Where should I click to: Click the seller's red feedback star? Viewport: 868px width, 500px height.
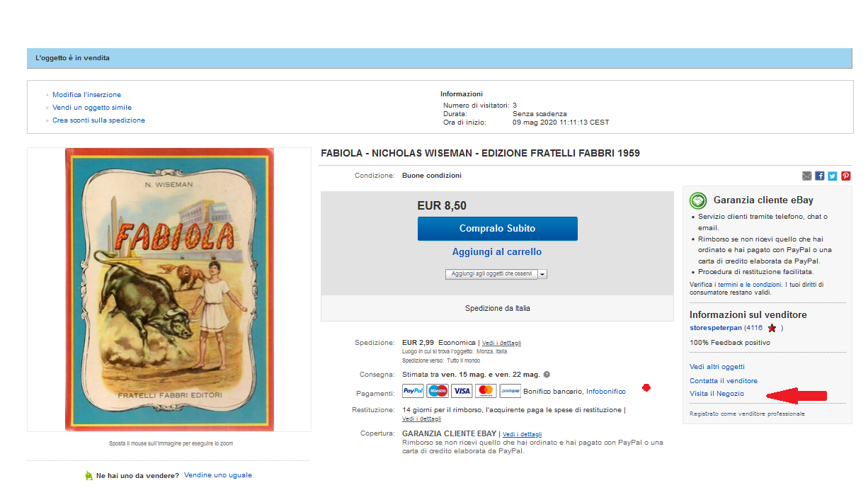(x=772, y=329)
